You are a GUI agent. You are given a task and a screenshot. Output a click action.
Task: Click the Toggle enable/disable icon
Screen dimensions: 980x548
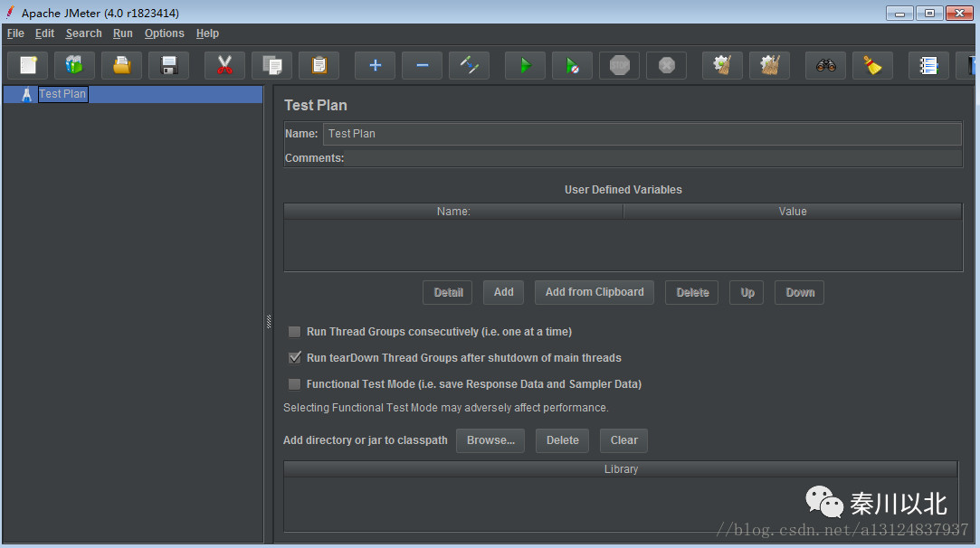coord(470,65)
